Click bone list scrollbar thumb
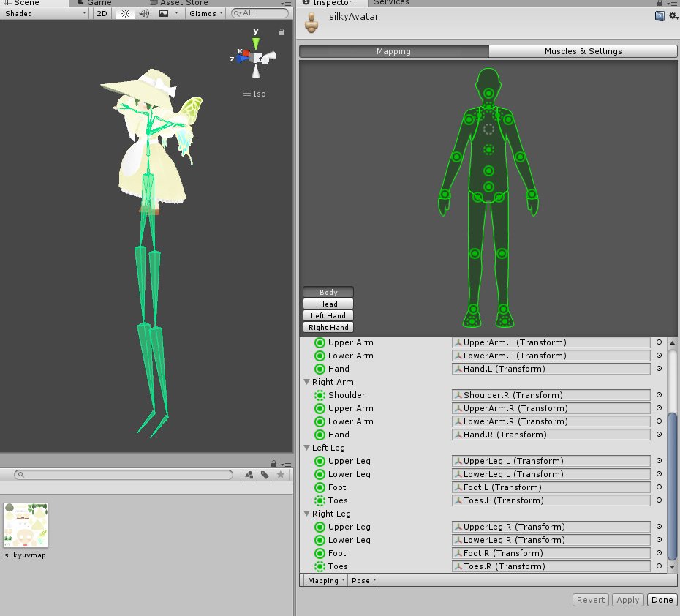 coord(672,486)
